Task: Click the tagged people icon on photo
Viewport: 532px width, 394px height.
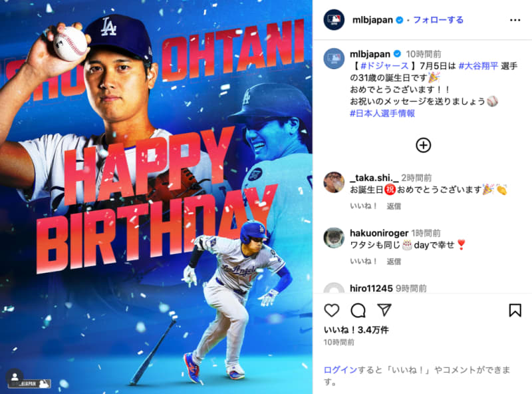Action: tap(15, 377)
